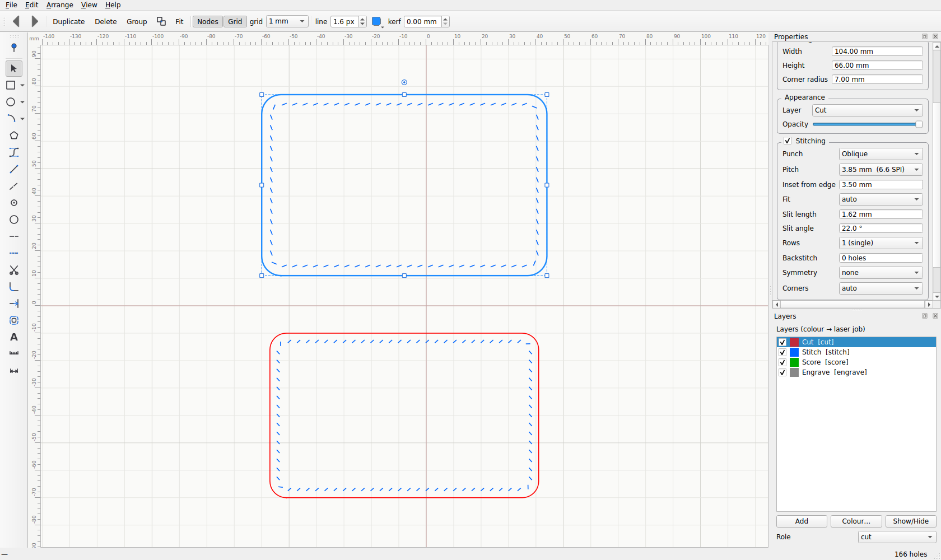Image resolution: width=941 pixels, height=560 pixels.
Task: Click the Delete button
Action: (106, 21)
